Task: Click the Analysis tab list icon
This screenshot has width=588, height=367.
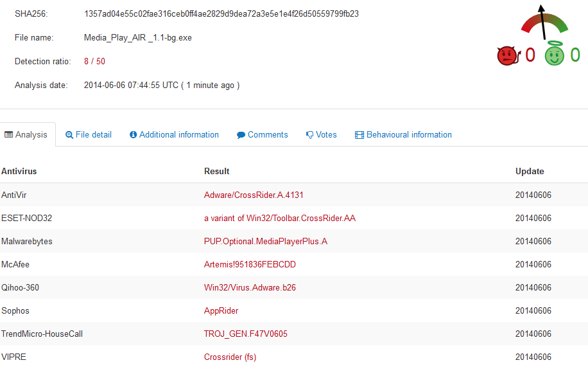Action: 8,134
